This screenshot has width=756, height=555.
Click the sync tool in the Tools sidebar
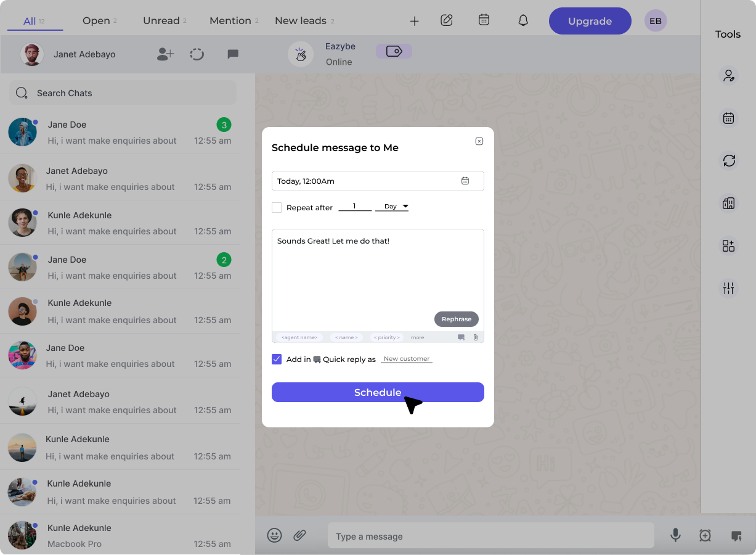click(728, 161)
